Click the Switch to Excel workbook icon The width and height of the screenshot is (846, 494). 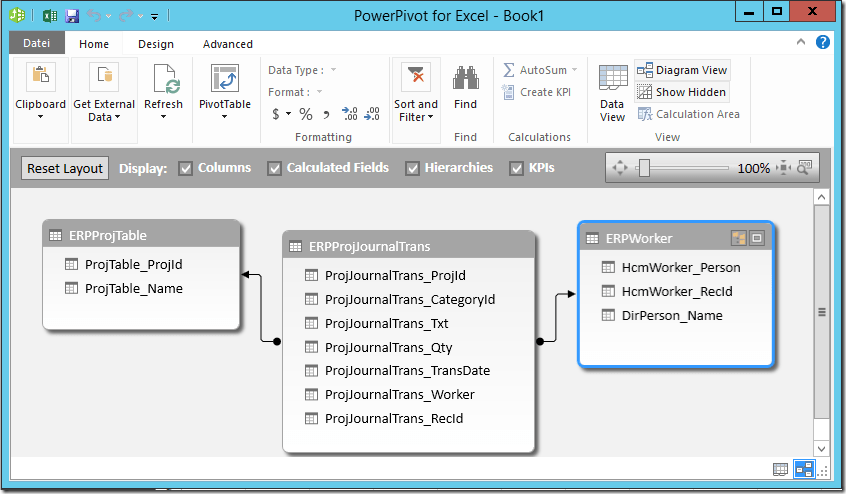[50, 16]
